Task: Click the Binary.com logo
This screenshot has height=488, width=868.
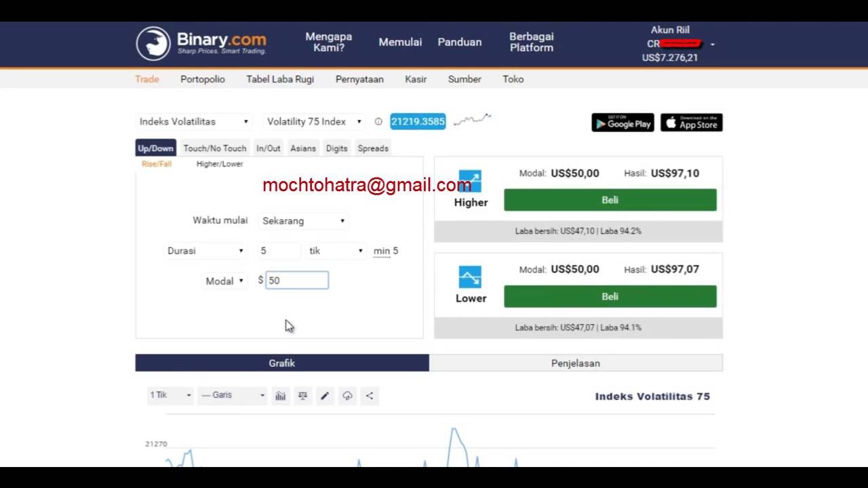Action: pos(201,43)
